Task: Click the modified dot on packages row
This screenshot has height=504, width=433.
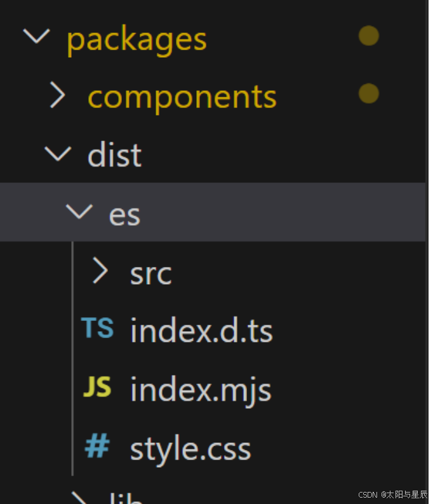Action: point(369,36)
